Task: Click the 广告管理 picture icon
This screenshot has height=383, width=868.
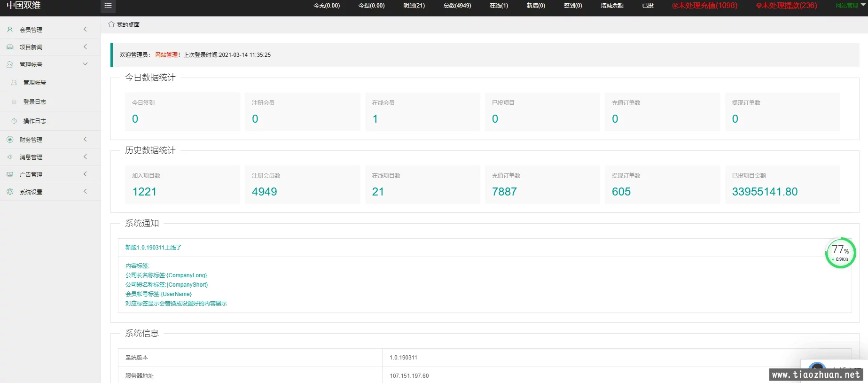Action: (10, 174)
